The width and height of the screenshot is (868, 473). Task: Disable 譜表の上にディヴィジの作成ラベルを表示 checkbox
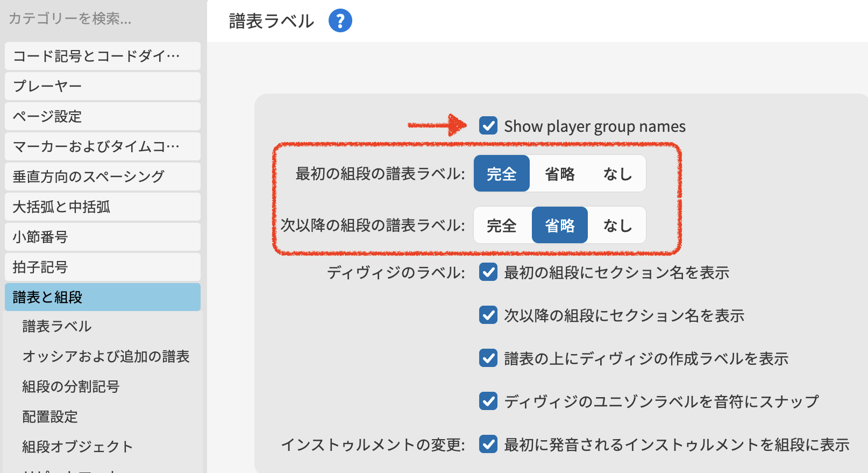click(x=488, y=358)
